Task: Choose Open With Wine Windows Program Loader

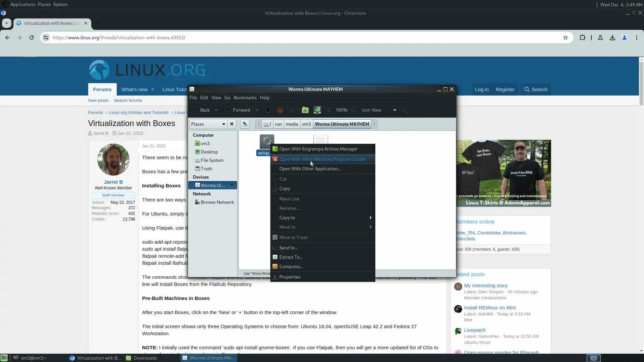Action: point(323,159)
